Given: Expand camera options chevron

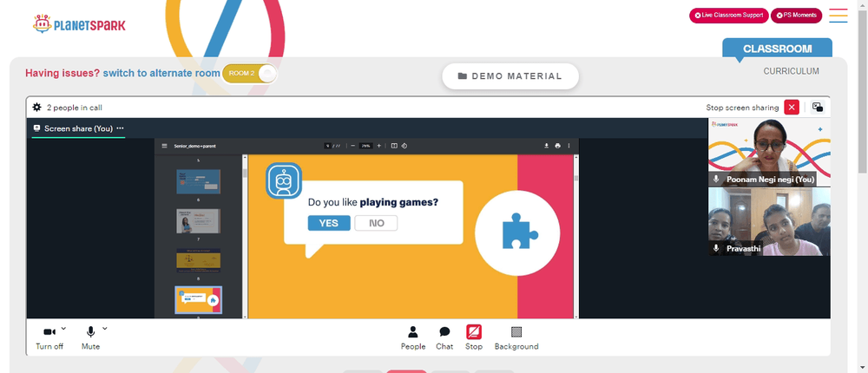Looking at the screenshot, I should click(63, 329).
